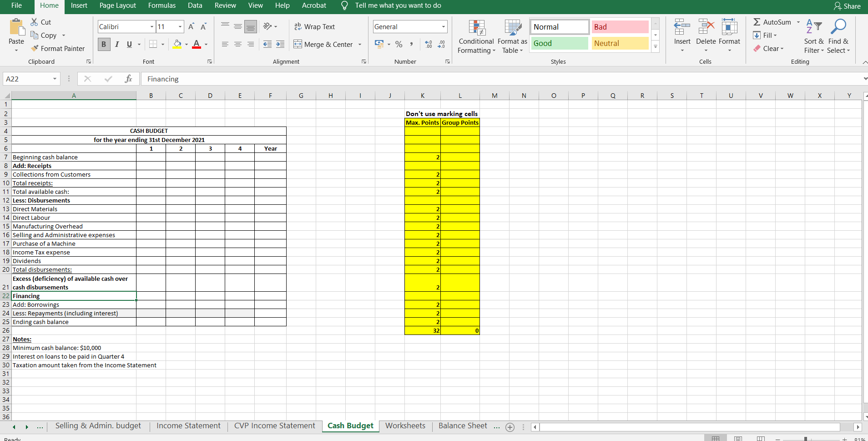Apply yellow Fill Color bucket
The image size is (868, 441).
[x=177, y=44]
